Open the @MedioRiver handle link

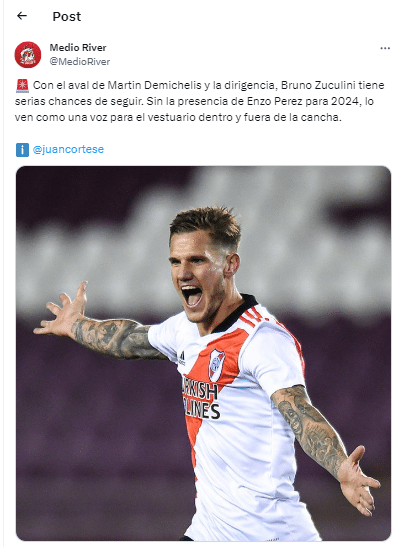click(x=80, y=61)
